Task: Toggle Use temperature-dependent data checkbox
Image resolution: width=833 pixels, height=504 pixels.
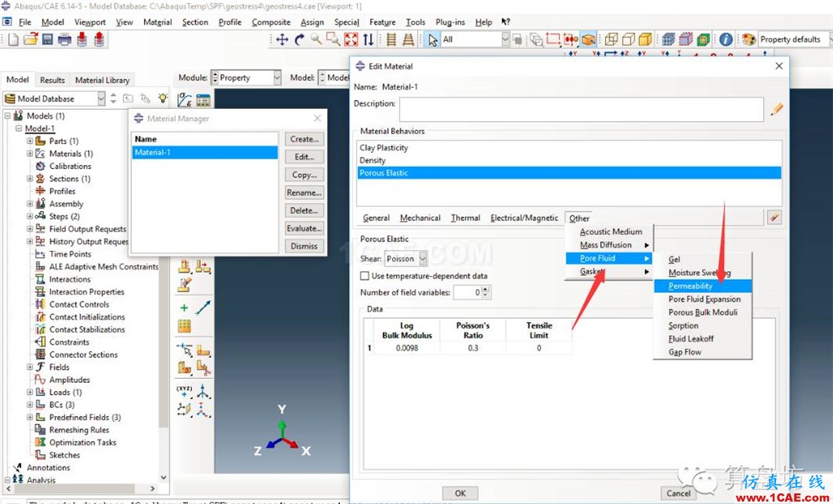Action: pyautogui.click(x=364, y=276)
